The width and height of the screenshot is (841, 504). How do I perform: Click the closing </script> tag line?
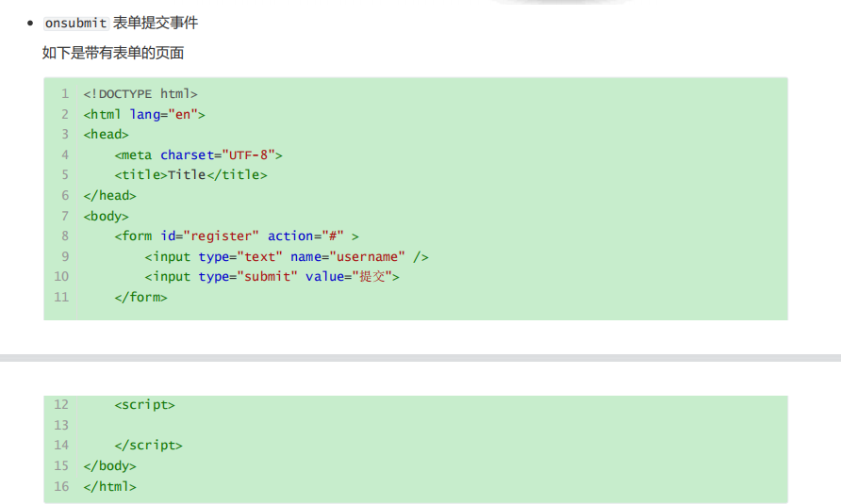(149, 445)
